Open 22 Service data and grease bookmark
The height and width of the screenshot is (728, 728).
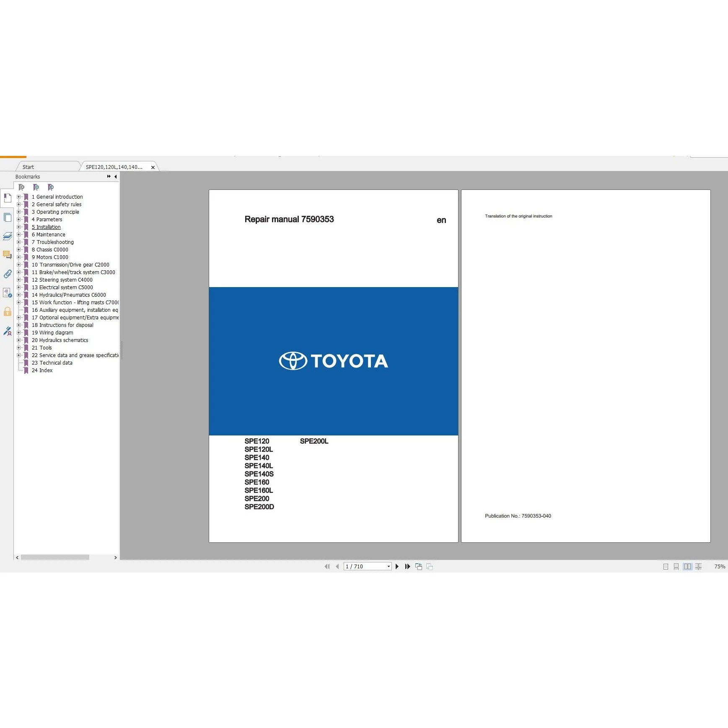[x=75, y=355]
